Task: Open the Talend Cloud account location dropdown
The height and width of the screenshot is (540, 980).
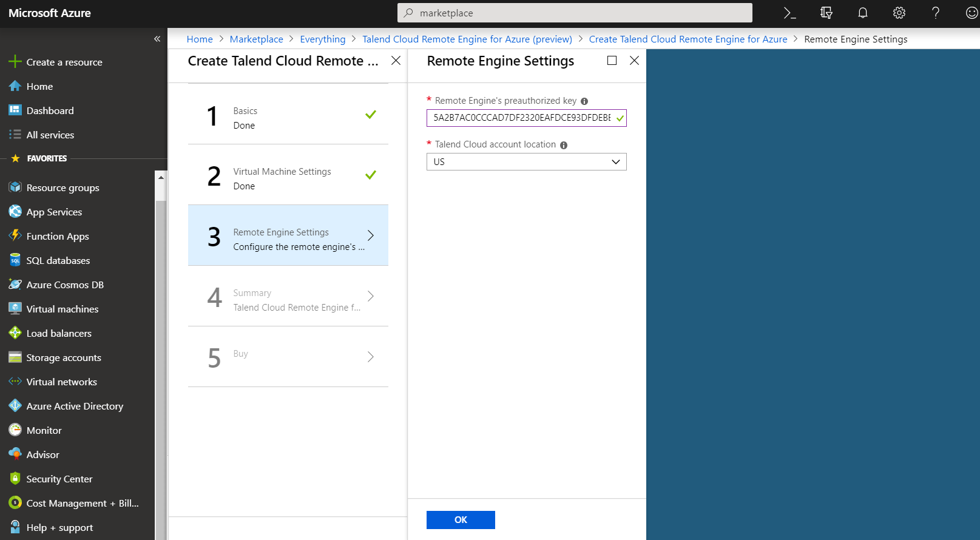Action: [x=527, y=162]
